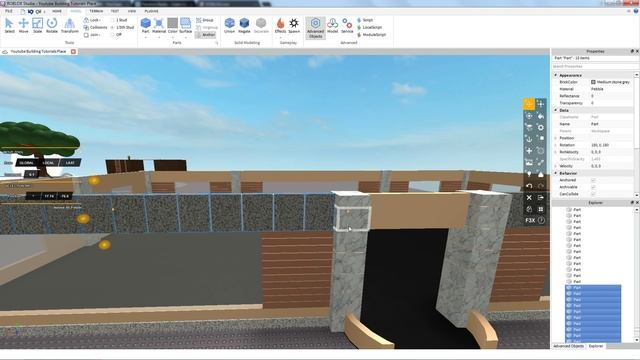The height and width of the screenshot is (360, 640).
Task: Open the Join dropdown
Action: 92,35
